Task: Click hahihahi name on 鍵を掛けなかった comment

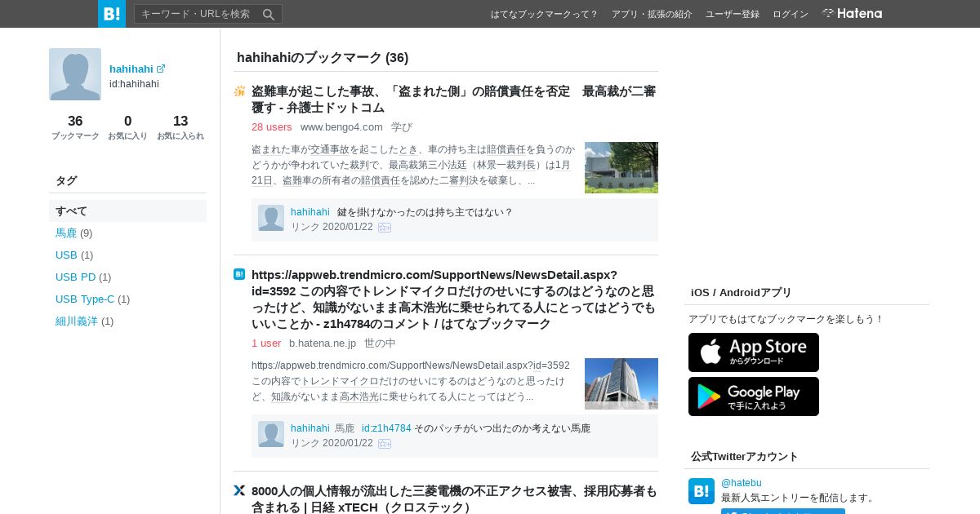Action: click(x=310, y=212)
